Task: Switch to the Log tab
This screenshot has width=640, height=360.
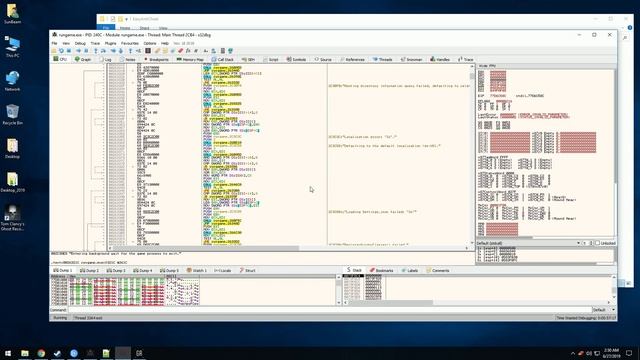Action: [x=105, y=60]
